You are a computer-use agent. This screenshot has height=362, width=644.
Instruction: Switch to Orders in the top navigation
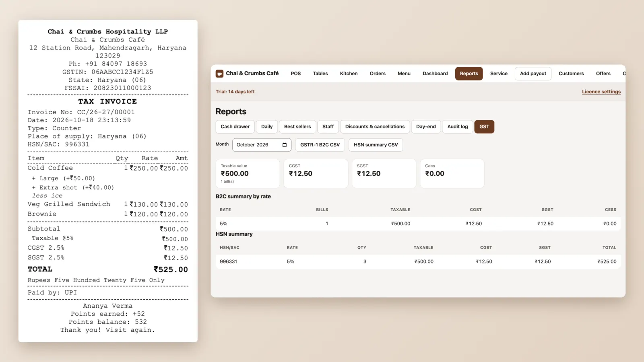click(x=378, y=74)
